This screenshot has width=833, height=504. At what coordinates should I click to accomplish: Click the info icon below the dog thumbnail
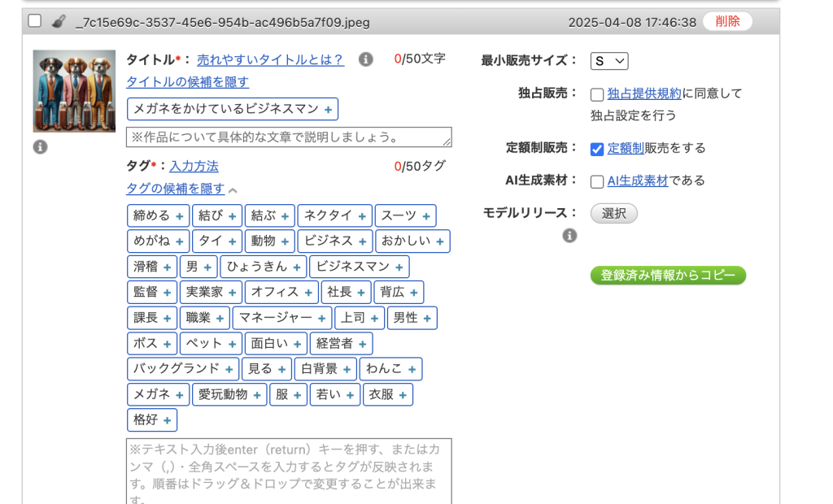pyautogui.click(x=40, y=147)
